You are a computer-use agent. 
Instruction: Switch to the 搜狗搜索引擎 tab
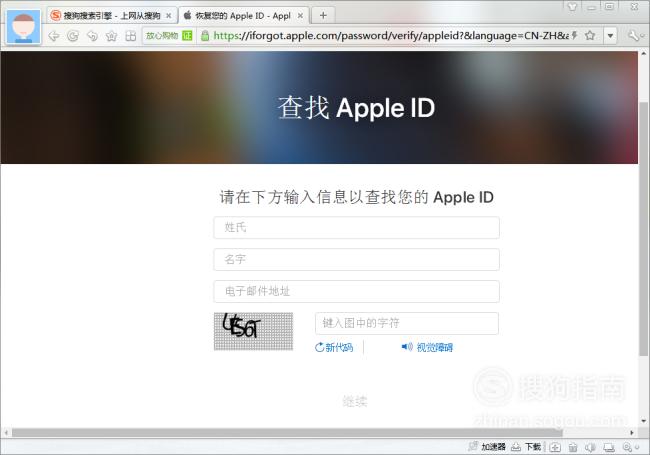point(111,16)
